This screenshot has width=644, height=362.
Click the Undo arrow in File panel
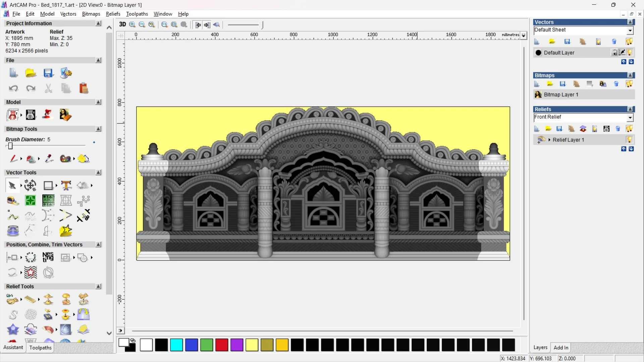click(13, 88)
